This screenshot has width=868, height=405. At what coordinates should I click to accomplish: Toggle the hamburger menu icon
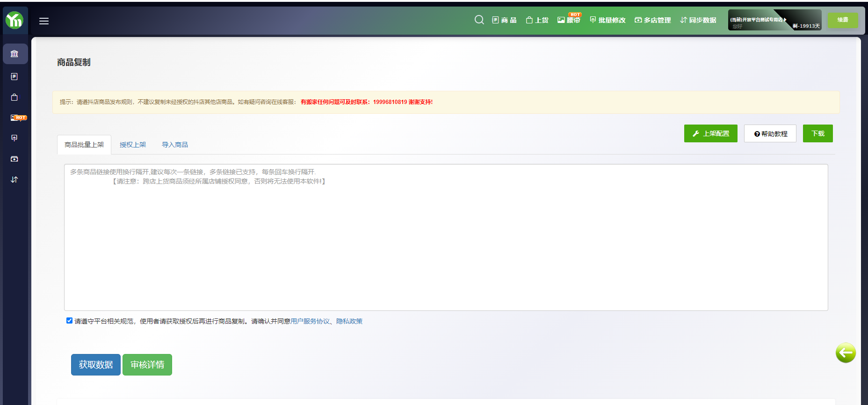point(44,21)
